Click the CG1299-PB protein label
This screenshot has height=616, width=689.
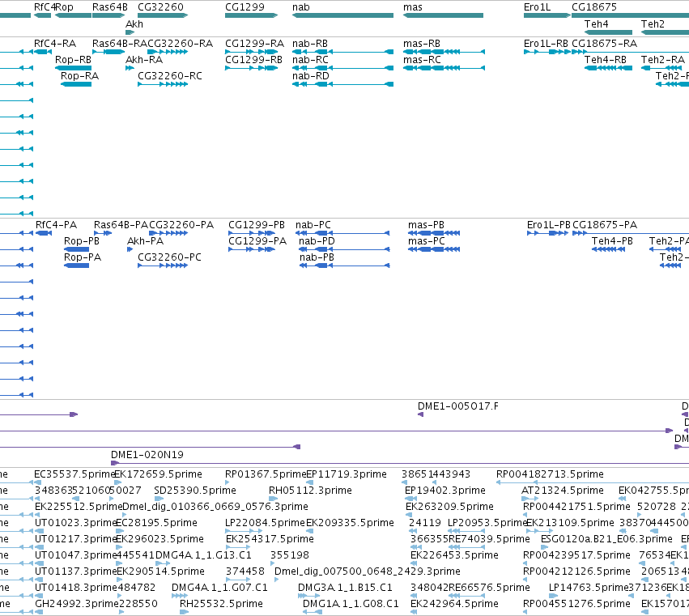[x=257, y=225]
